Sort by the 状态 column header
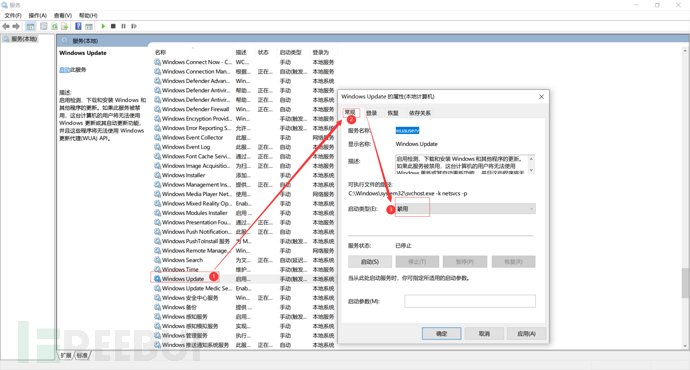Screen dimensions: 690x370 click(x=263, y=52)
